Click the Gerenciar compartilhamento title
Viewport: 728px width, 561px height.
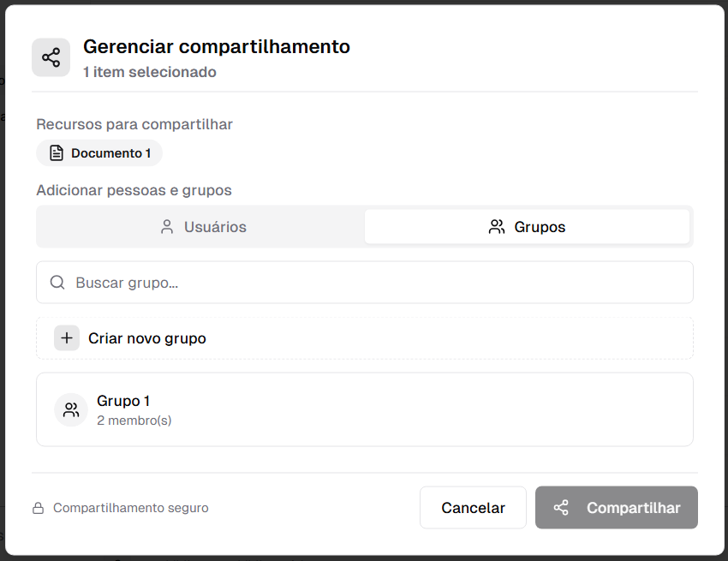click(217, 47)
